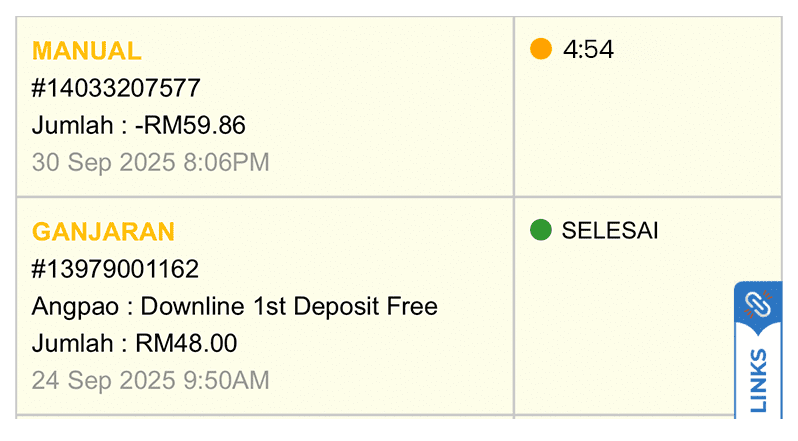
Task: Click the Jumlah label in MANUAL entry
Action: point(71,125)
